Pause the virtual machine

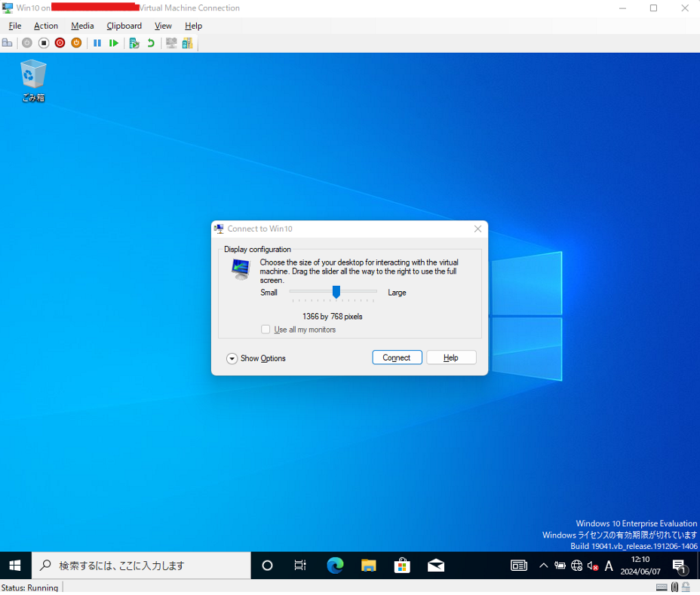(x=97, y=43)
